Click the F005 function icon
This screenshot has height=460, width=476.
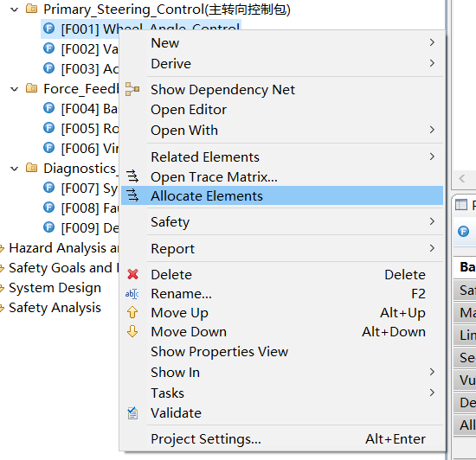(x=48, y=128)
